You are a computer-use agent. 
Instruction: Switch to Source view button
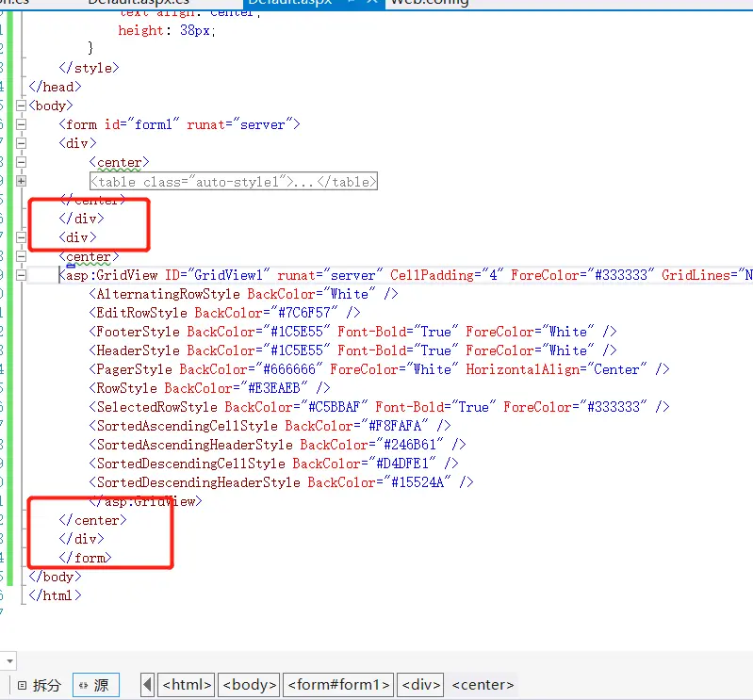(x=95, y=685)
